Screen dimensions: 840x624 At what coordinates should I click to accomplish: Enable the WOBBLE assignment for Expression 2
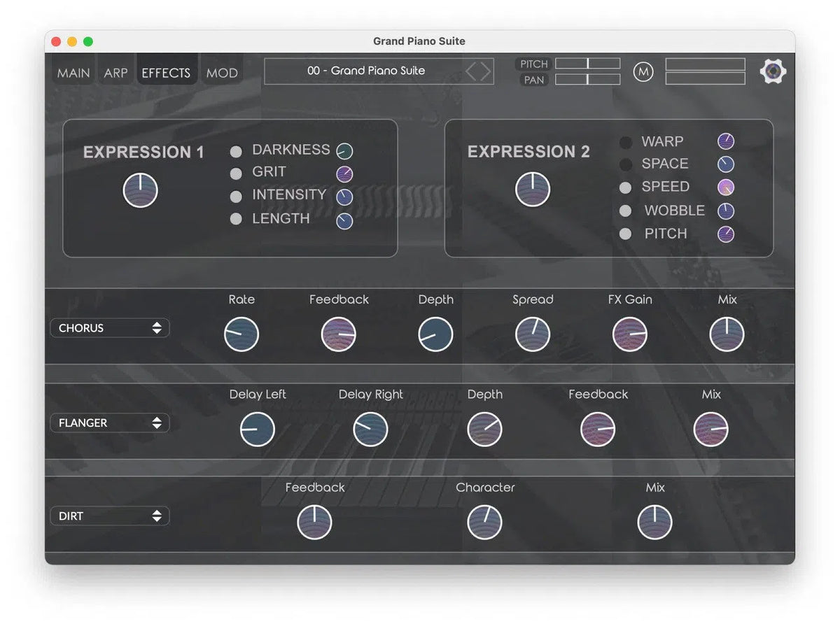point(625,211)
